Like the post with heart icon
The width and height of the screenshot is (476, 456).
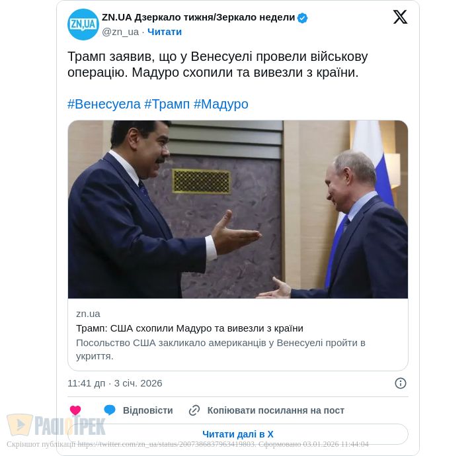(75, 410)
